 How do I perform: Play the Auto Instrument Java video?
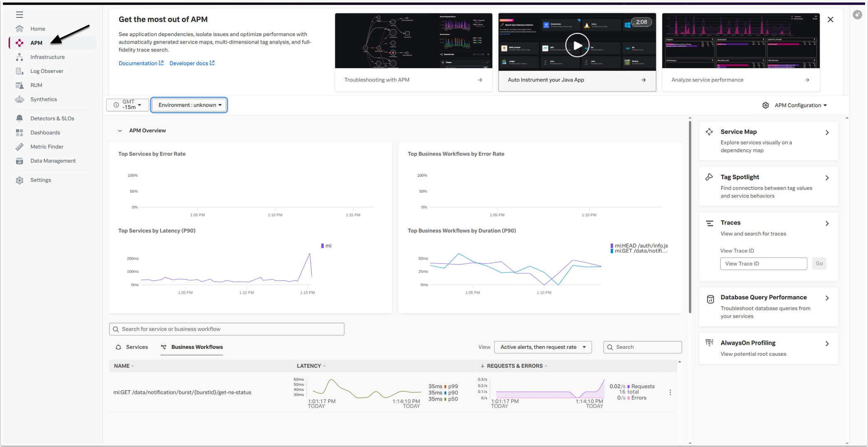pos(577,45)
